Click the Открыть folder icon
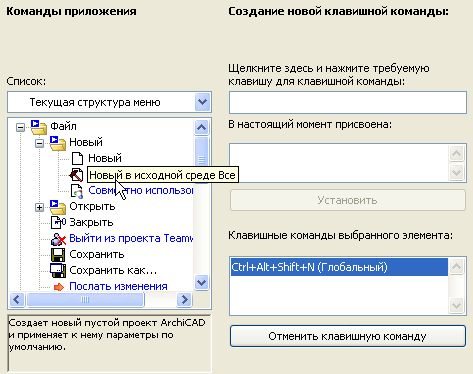 (x=58, y=207)
